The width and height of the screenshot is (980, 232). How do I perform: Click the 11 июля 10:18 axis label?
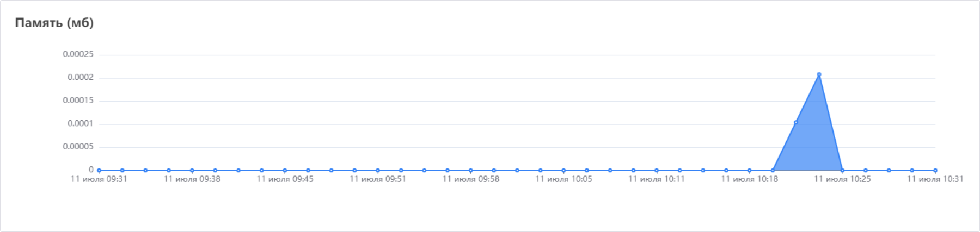click(750, 179)
